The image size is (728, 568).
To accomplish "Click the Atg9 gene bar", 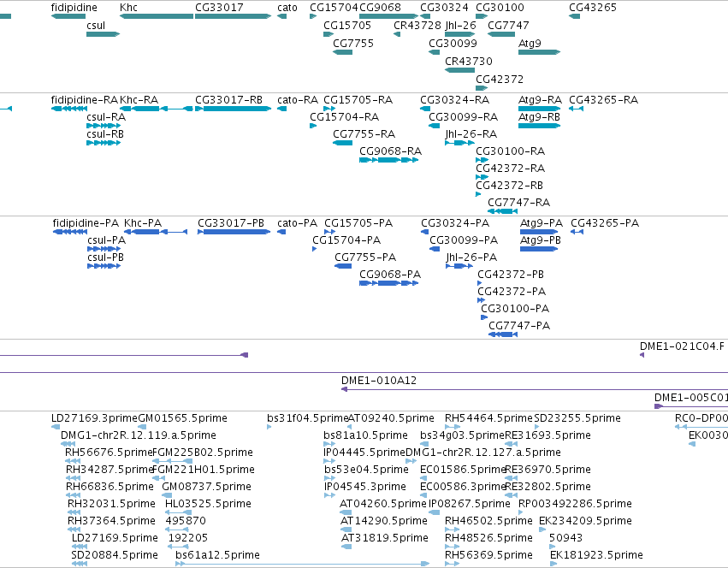I will 540,52.
